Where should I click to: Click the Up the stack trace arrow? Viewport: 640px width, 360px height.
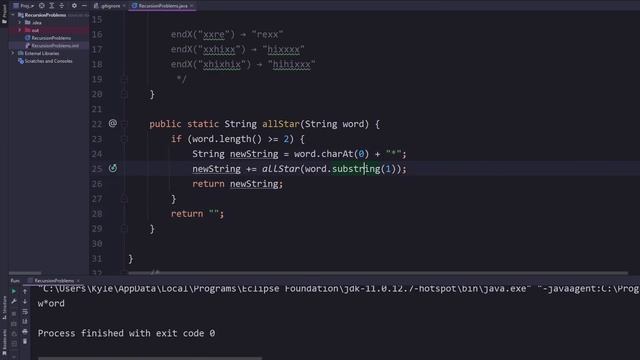pyautogui.click(x=25, y=291)
